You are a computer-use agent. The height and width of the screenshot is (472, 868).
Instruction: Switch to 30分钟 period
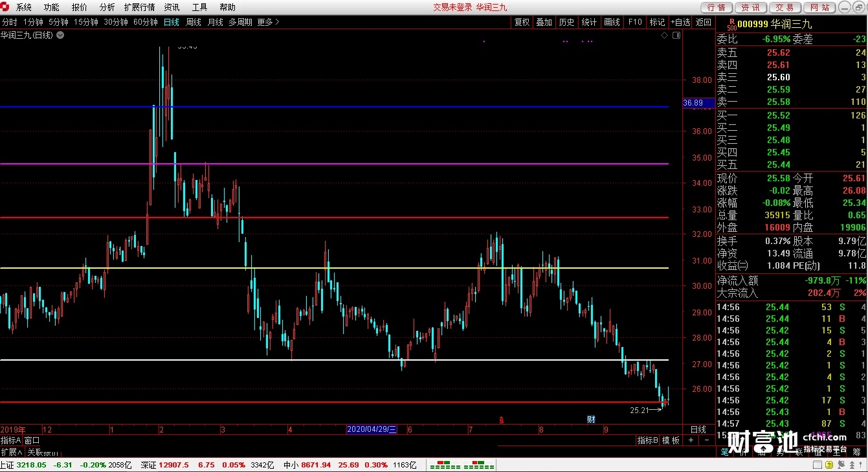pos(116,22)
